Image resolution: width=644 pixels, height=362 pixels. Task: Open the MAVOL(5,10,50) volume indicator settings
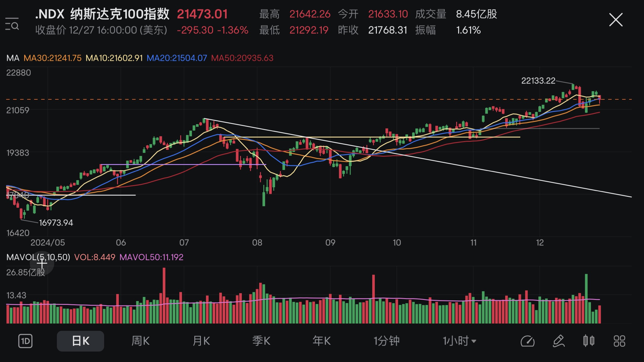tap(38, 257)
